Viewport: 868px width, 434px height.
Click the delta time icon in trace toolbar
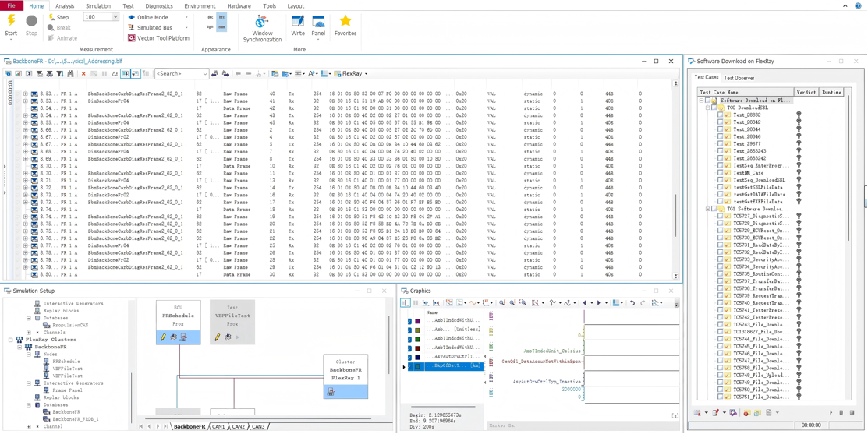pyautogui.click(x=115, y=73)
